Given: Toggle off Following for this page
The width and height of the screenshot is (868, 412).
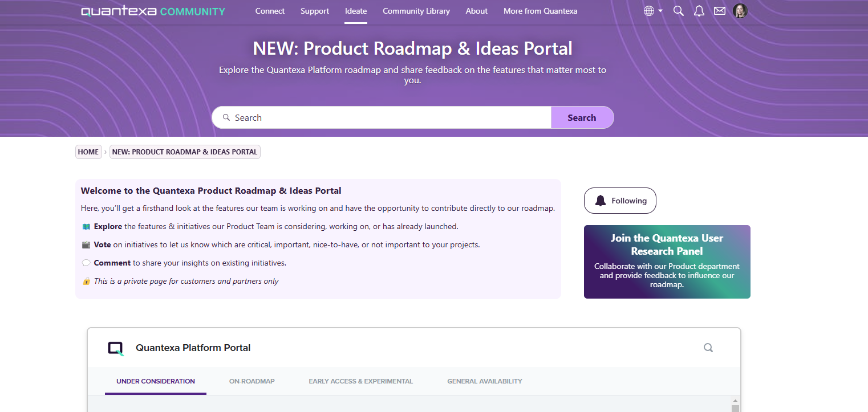Looking at the screenshot, I should click(620, 200).
